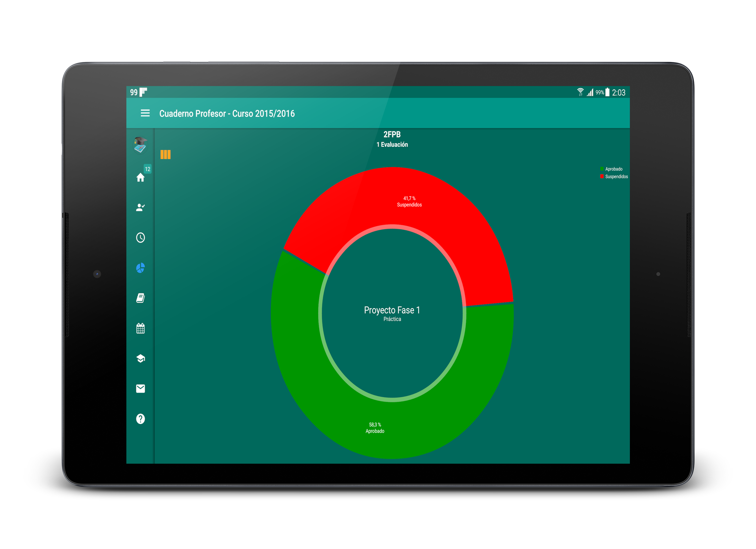Switch to the orange bar chart view
This screenshot has height=549, width=756.
pyautogui.click(x=165, y=154)
